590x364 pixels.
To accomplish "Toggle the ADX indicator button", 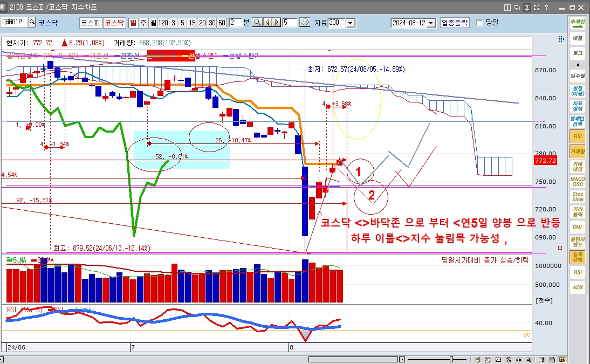I will tap(578, 287).
